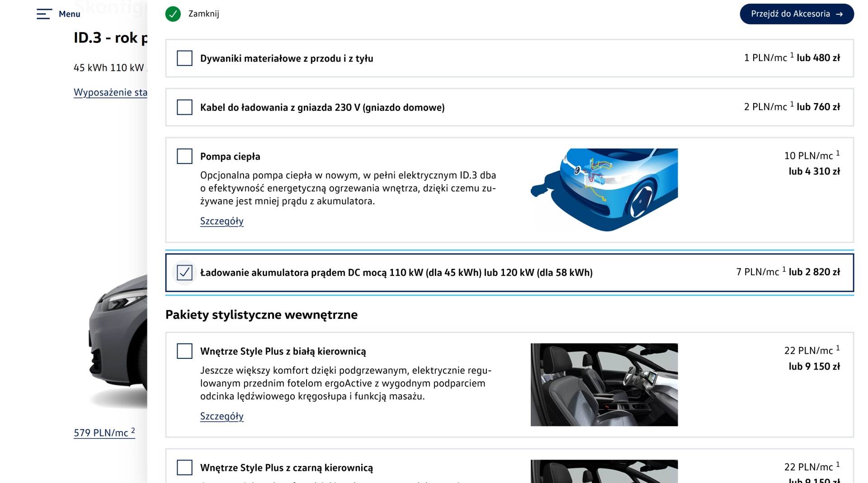Screen dimensions: 868x483
Task: Click the Zamknij close label
Action: pos(204,14)
